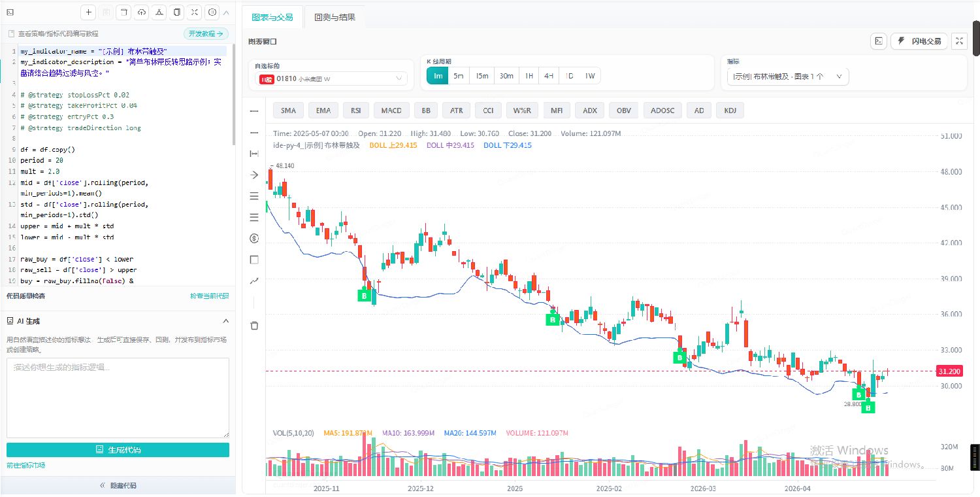Switch to 图表与交易 tab

(x=272, y=18)
